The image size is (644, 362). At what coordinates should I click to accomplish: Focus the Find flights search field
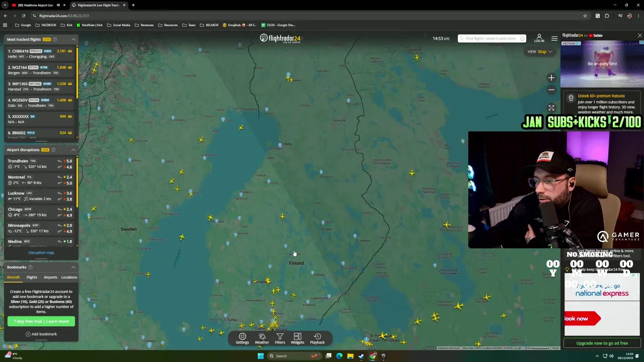[x=492, y=39]
